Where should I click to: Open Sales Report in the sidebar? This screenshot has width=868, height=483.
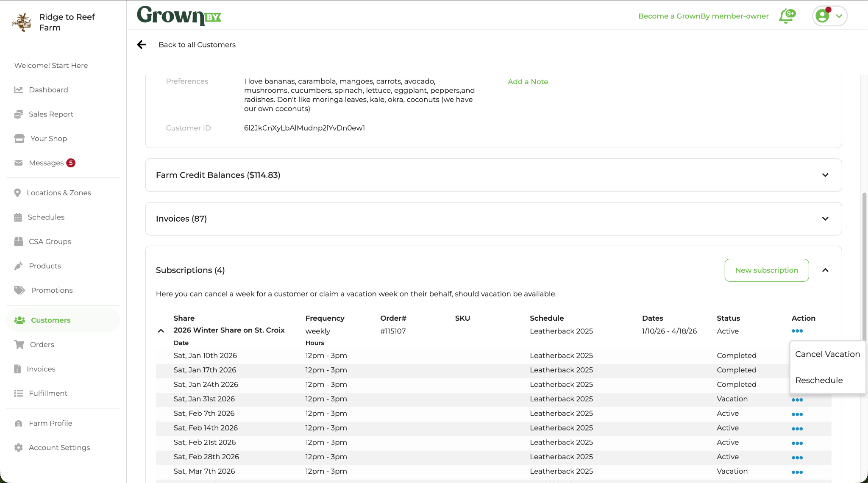pos(51,114)
